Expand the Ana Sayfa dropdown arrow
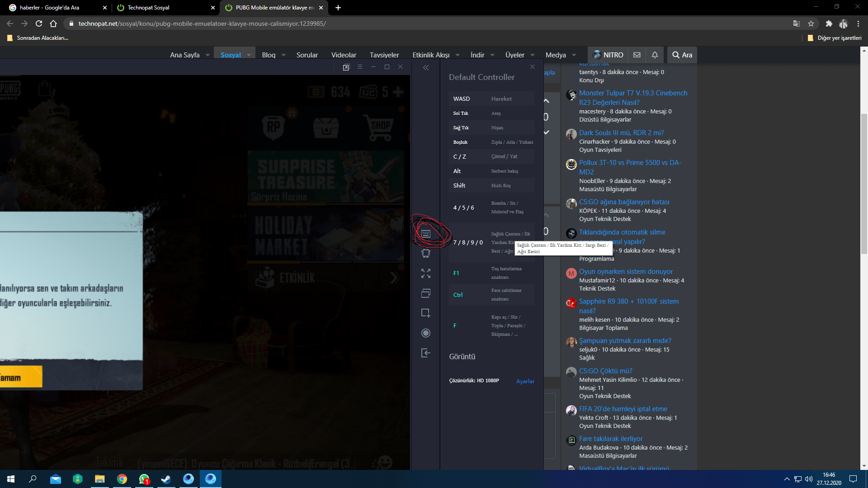 (x=208, y=55)
